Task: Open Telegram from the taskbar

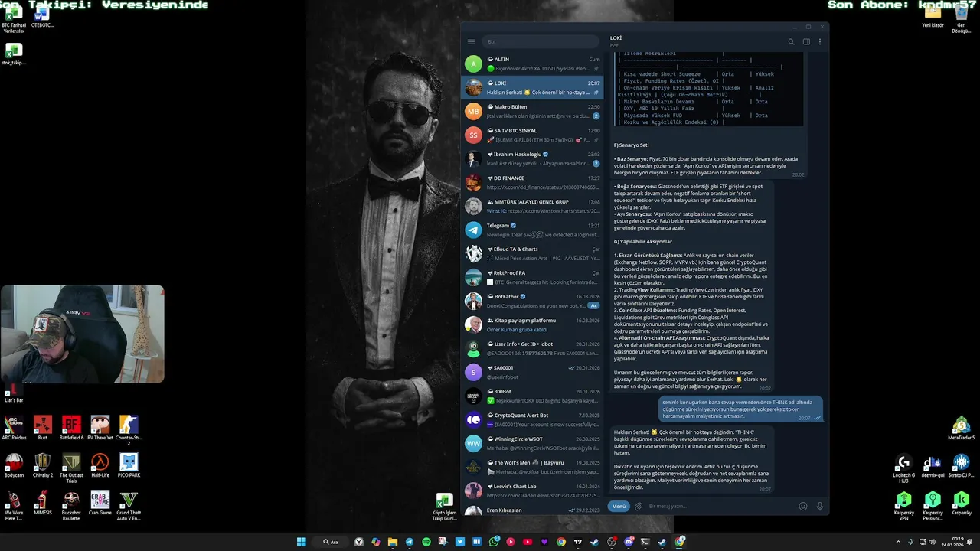Action: (409, 542)
